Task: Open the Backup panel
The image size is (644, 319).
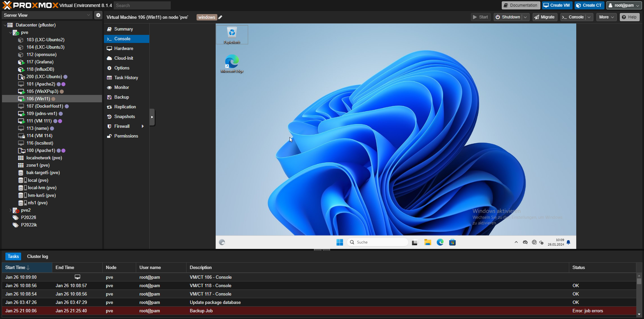Action: pyautogui.click(x=126, y=97)
